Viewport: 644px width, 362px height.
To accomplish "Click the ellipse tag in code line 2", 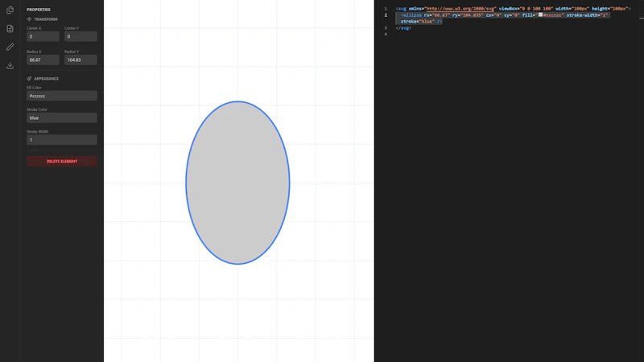I will tap(412, 15).
